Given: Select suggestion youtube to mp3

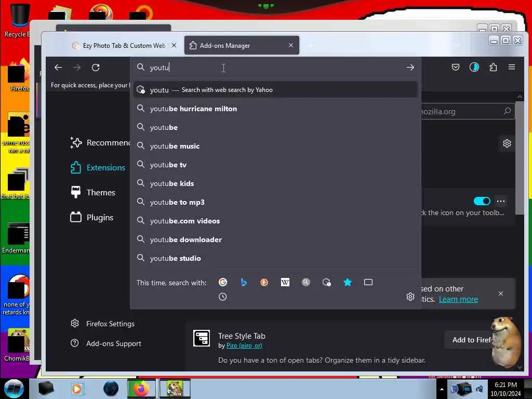Looking at the screenshot, I should 275,202.
